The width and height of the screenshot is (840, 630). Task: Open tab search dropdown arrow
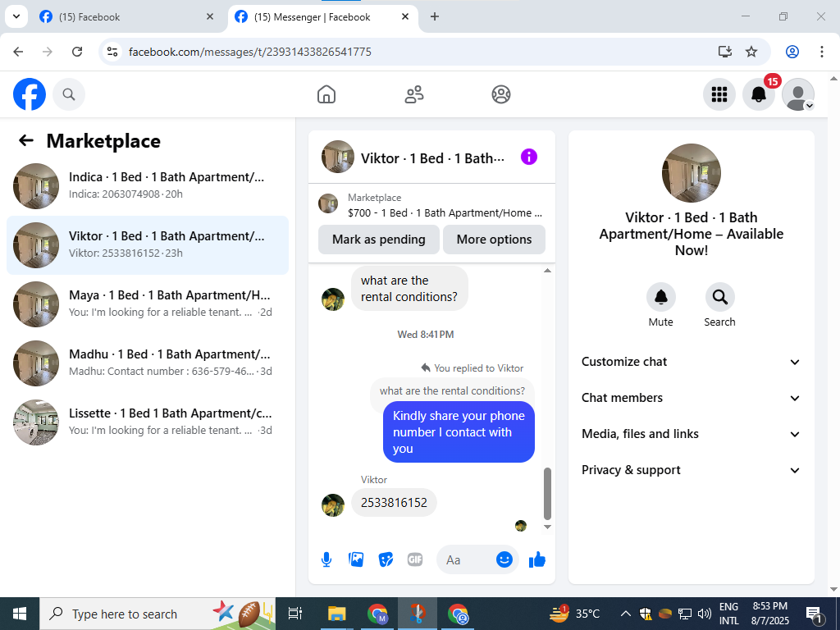16,16
